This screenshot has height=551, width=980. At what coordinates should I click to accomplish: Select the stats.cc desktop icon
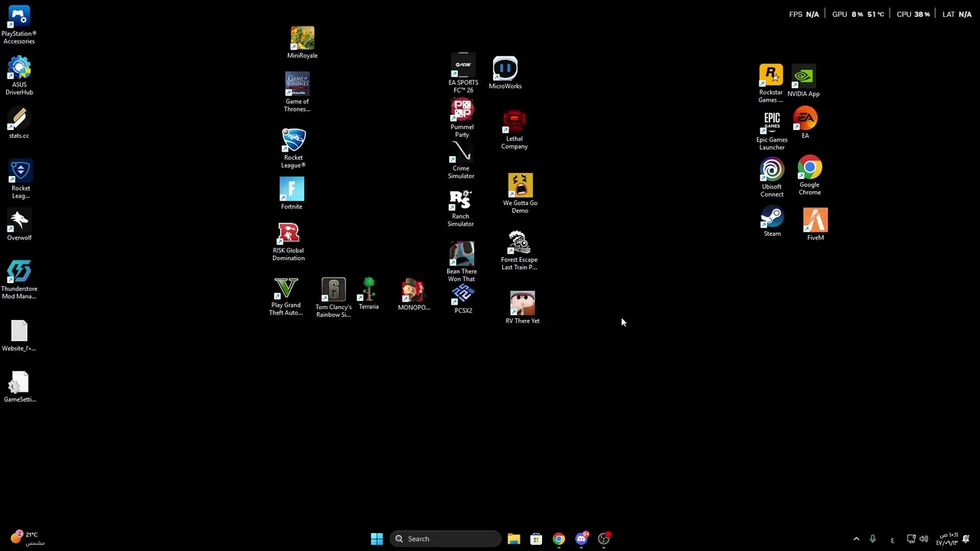pos(19,122)
